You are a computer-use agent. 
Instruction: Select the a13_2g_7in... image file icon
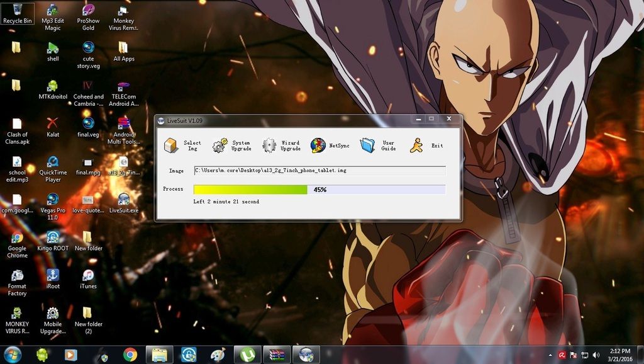click(x=124, y=166)
